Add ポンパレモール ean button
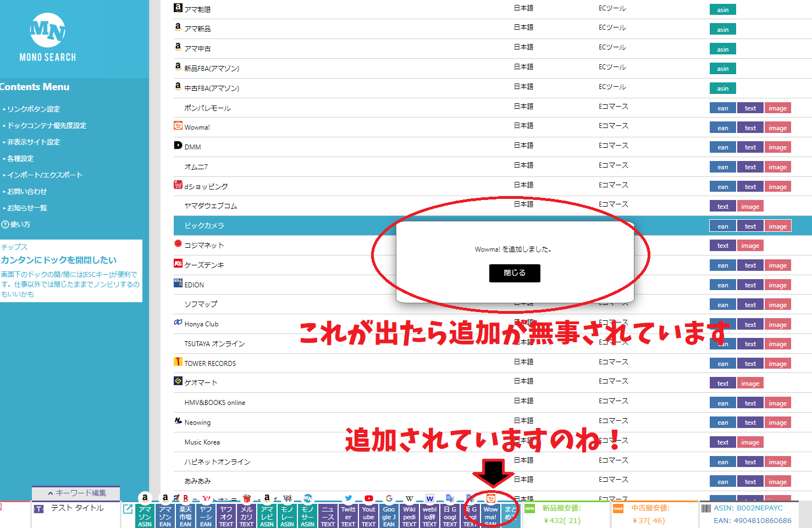812x528 pixels. [x=722, y=108]
